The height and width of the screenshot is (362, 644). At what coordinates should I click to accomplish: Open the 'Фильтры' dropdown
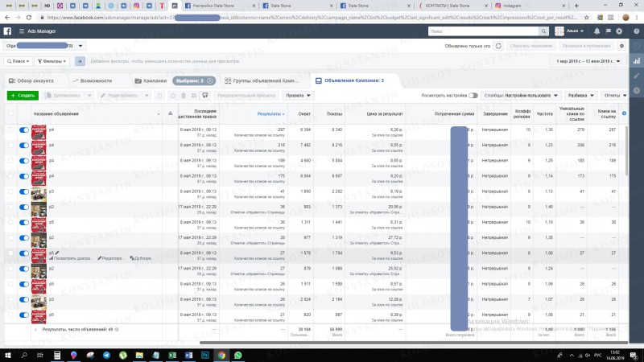[x=52, y=61]
